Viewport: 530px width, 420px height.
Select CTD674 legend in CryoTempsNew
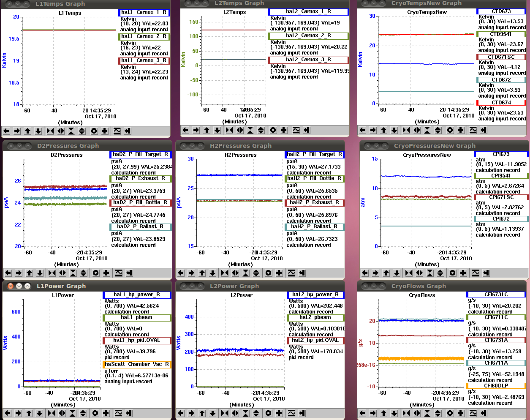coord(501,103)
